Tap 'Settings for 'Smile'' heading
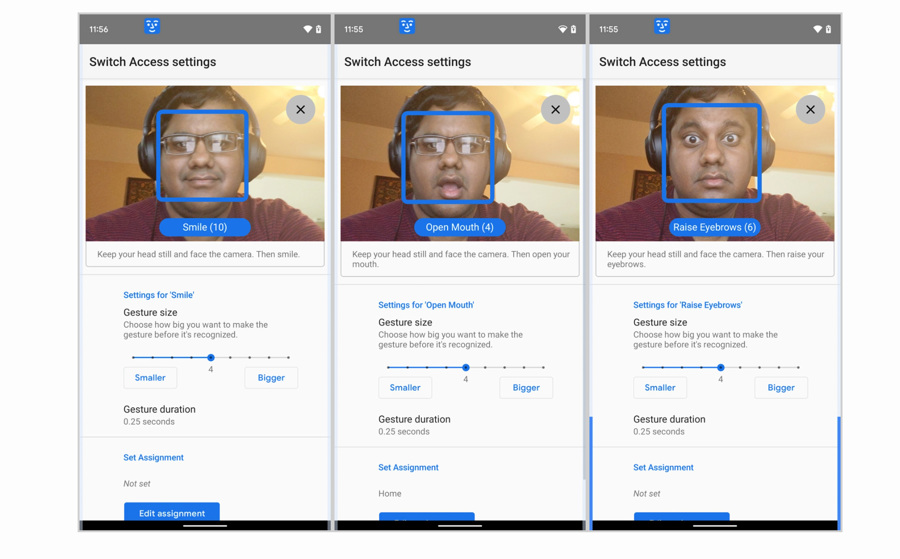This screenshot has width=900, height=559. coord(159,295)
